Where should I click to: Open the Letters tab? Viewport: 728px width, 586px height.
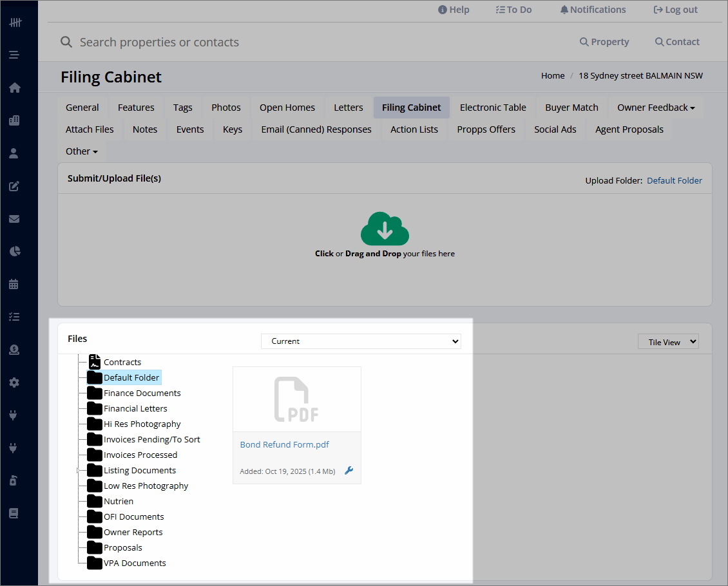coord(348,108)
